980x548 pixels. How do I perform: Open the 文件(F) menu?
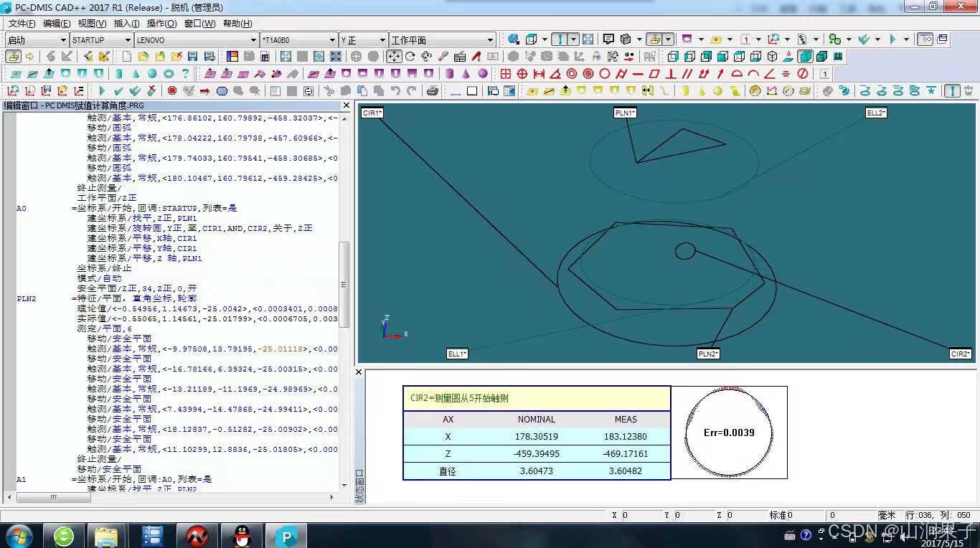22,24
